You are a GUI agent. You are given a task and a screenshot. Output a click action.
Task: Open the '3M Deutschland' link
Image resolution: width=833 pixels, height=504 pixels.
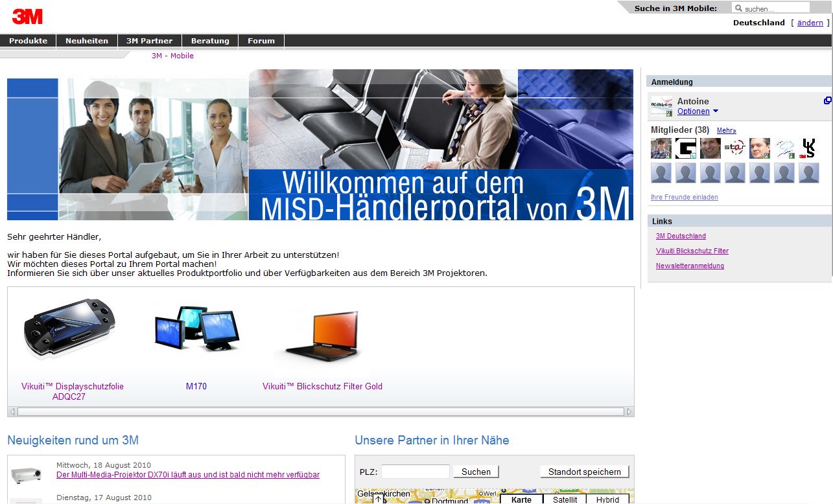coord(681,236)
